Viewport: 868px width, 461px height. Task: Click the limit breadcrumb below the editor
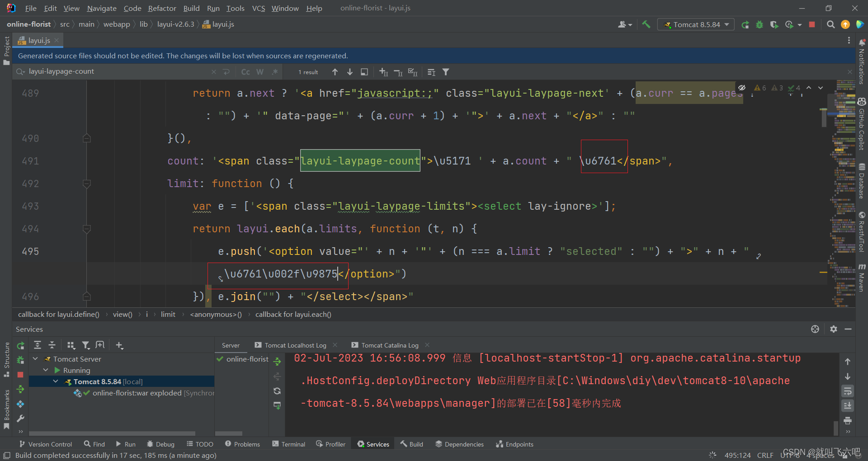coord(168,315)
